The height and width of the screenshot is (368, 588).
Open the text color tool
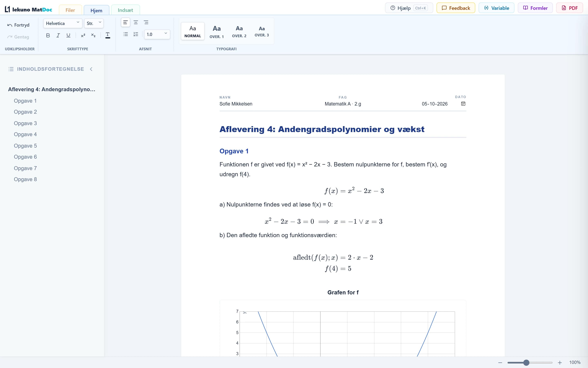[x=108, y=35]
